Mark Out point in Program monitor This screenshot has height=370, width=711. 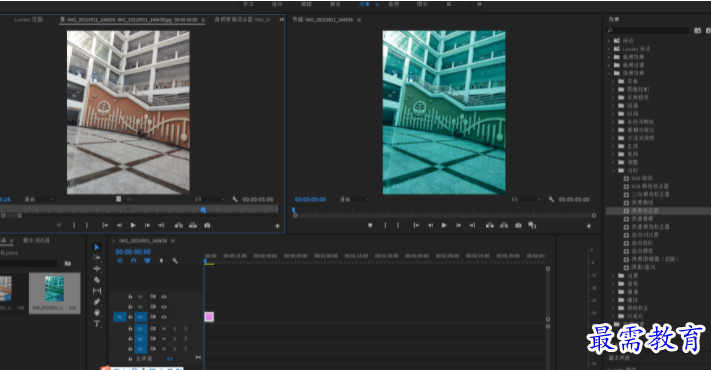tap(398, 225)
